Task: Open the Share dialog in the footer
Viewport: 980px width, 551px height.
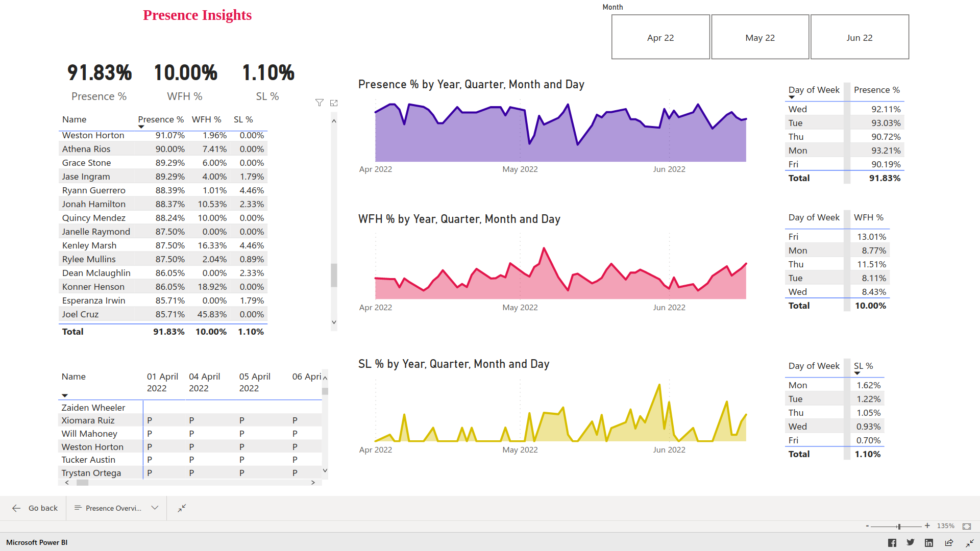Action: (950, 542)
